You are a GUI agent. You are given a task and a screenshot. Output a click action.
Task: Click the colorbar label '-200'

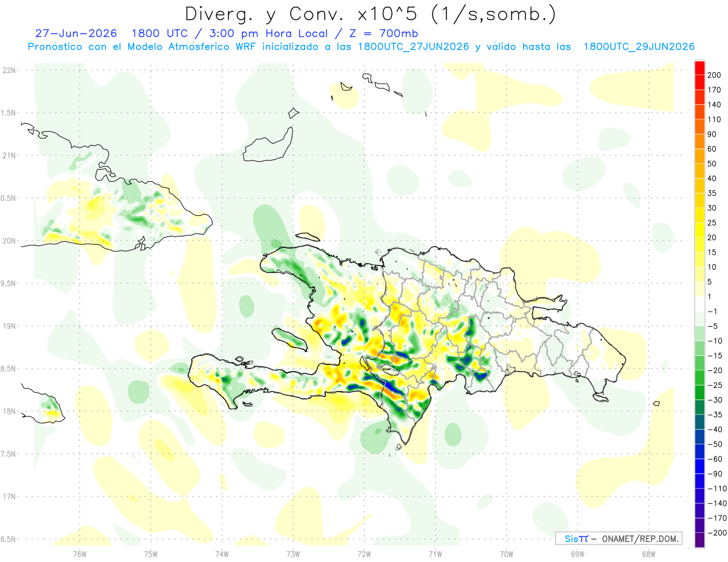(716, 533)
